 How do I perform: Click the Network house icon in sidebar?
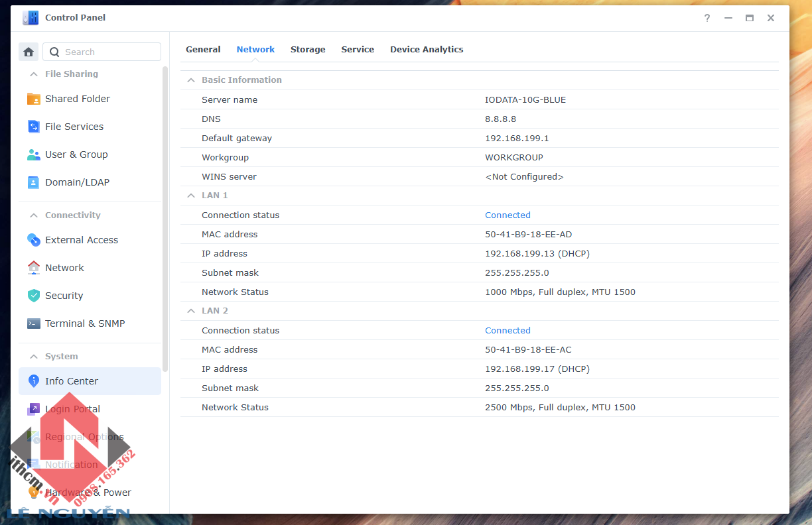[33, 268]
